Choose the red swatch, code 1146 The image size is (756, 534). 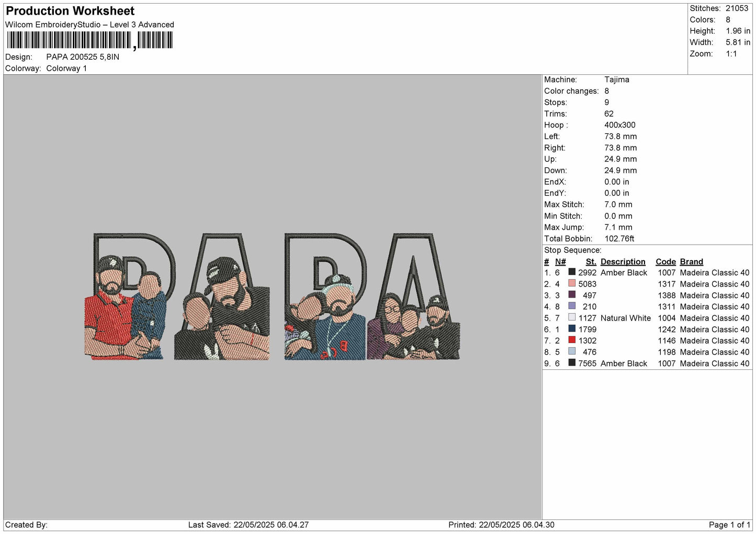pyautogui.click(x=572, y=340)
